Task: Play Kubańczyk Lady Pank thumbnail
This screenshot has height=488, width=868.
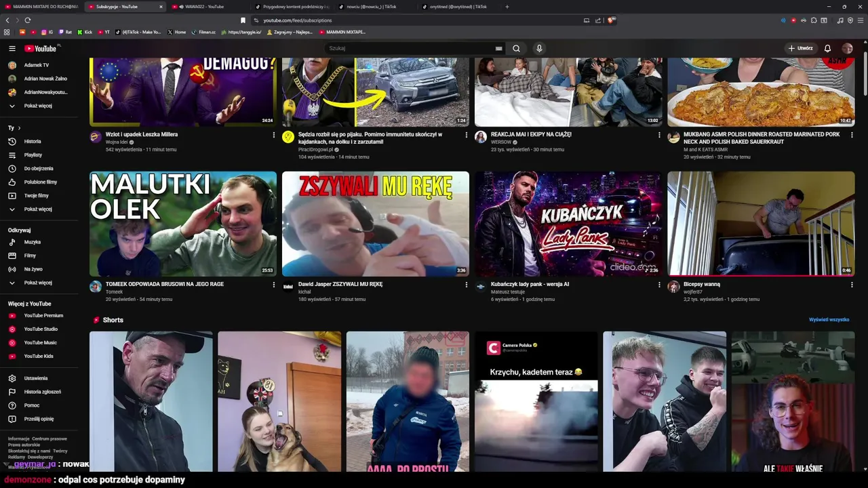Action: (x=568, y=224)
